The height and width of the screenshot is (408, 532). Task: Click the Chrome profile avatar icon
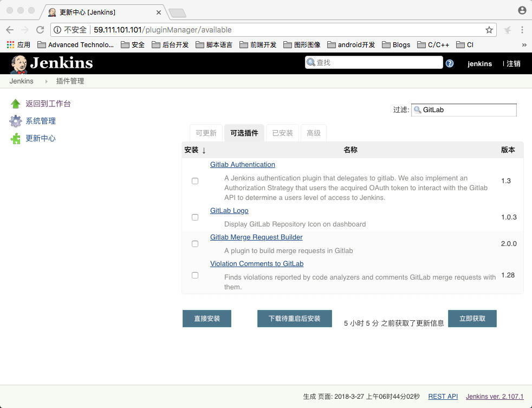tap(522, 10)
